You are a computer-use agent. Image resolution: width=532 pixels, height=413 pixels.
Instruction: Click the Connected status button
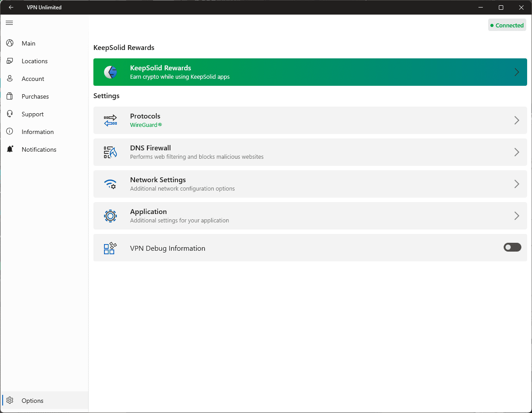point(507,25)
